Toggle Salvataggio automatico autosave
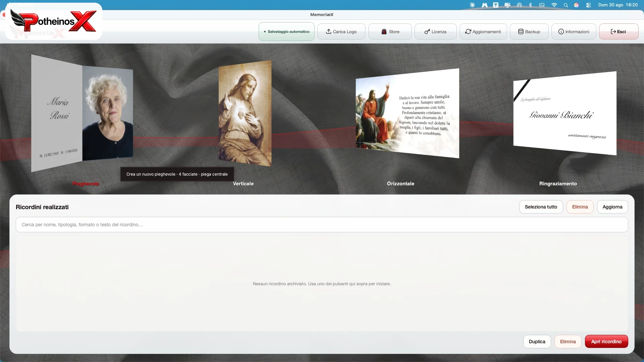This screenshot has height=362, width=644. (286, 32)
